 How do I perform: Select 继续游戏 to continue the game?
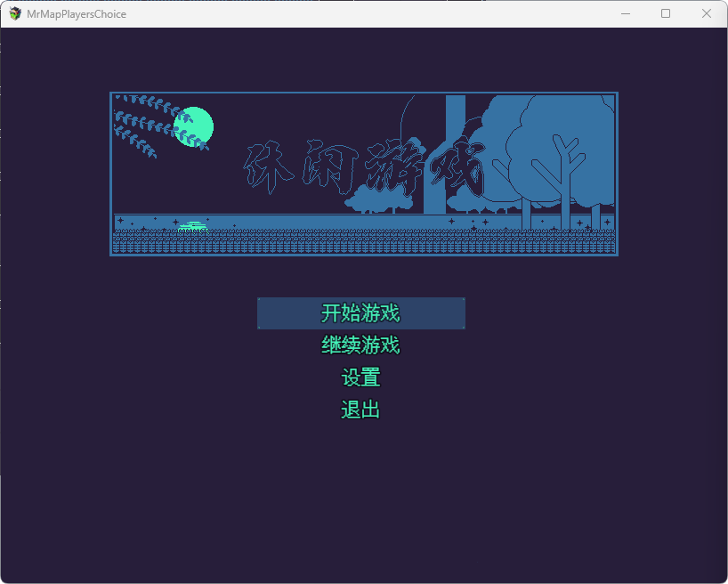pos(361,345)
